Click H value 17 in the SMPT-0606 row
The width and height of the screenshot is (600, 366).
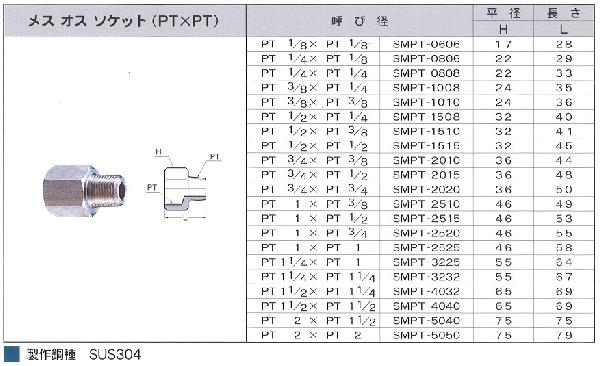tap(503, 44)
